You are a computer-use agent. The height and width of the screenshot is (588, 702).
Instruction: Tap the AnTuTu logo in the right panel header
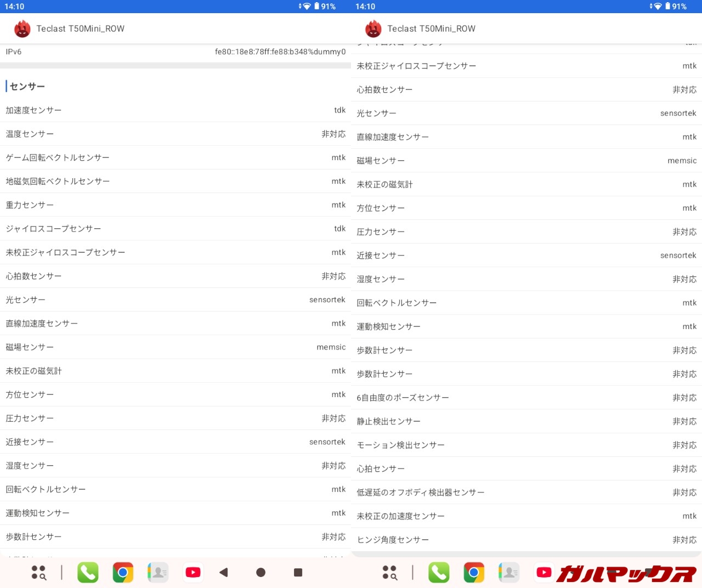373,29
